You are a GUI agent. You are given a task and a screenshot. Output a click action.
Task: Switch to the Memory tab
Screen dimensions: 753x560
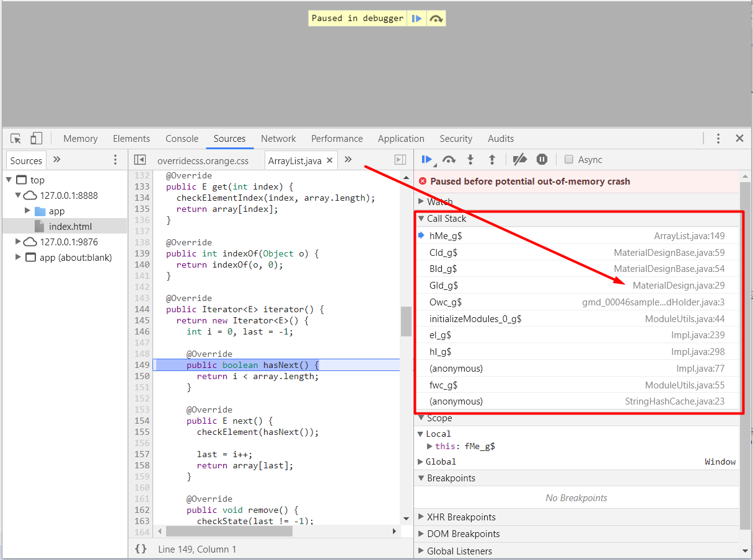click(81, 139)
